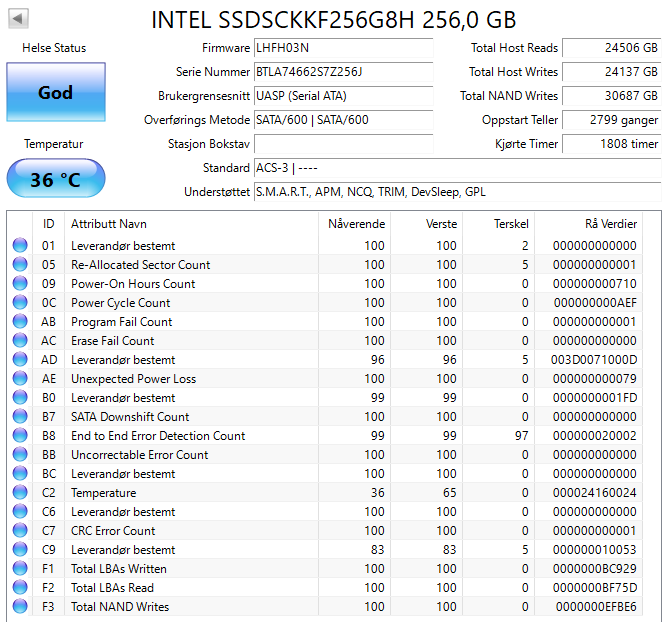Click the blue God health status button
This screenshot has width=667, height=622.
tap(56, 92)
